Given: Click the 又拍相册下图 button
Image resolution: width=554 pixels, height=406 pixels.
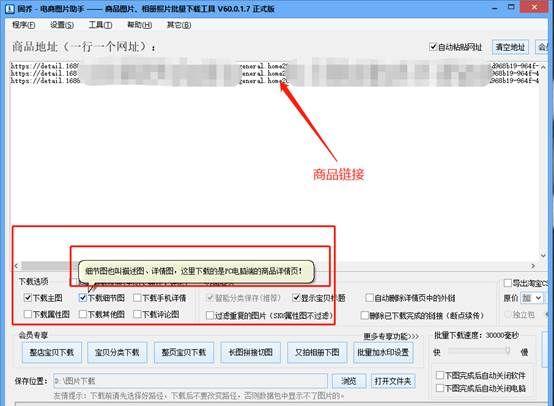Looking at the screenshot, I should 317,352.
